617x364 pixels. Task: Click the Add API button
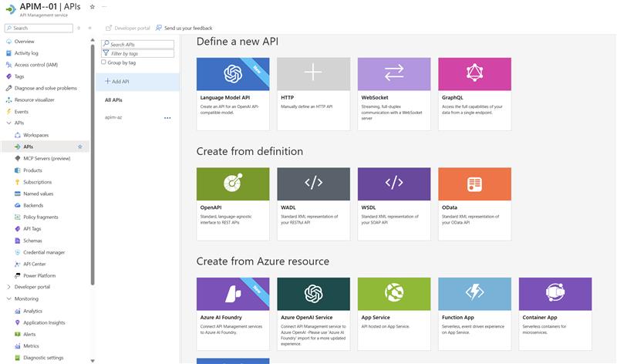[x=117, y=81]
